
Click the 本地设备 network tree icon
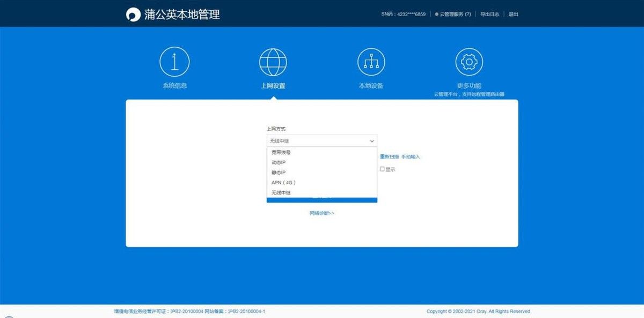click(x=371, y=62)
